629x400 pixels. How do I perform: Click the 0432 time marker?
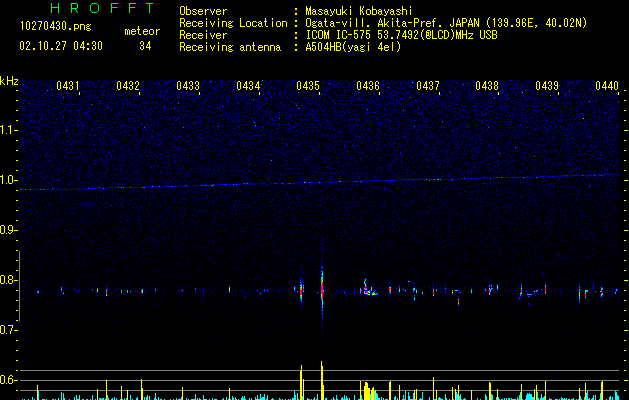pyautogui.click(x=128, y=86)
